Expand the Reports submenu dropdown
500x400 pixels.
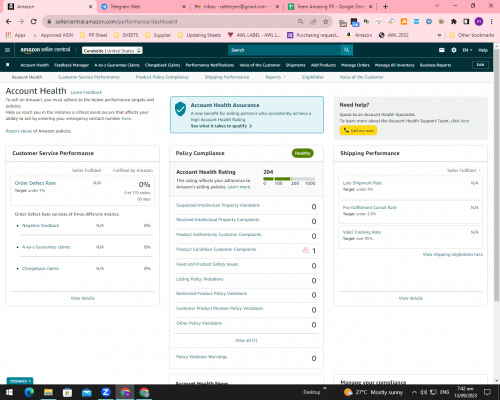[276, 77]
